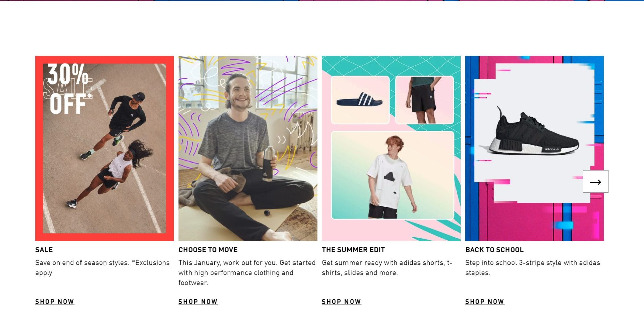
Task: Select the navy striped slide sandal picture
Action: coord(360,100)
